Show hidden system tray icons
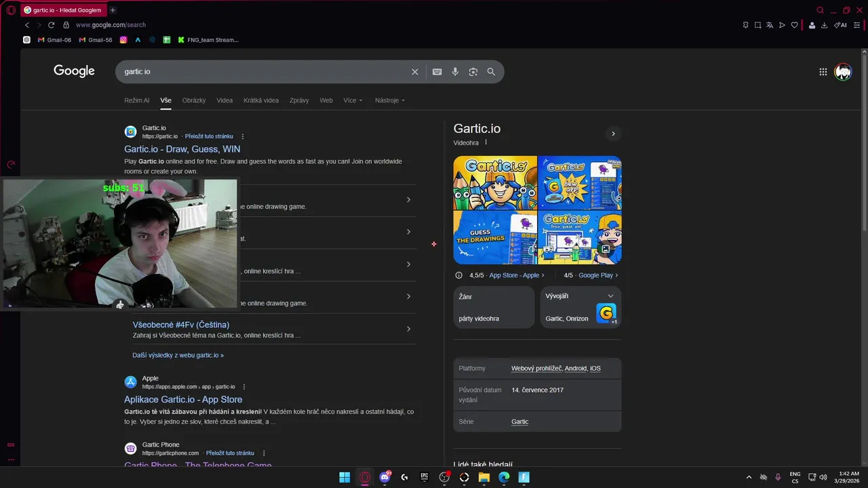This screenshot has width=868, height=488. tap(749, 477)
